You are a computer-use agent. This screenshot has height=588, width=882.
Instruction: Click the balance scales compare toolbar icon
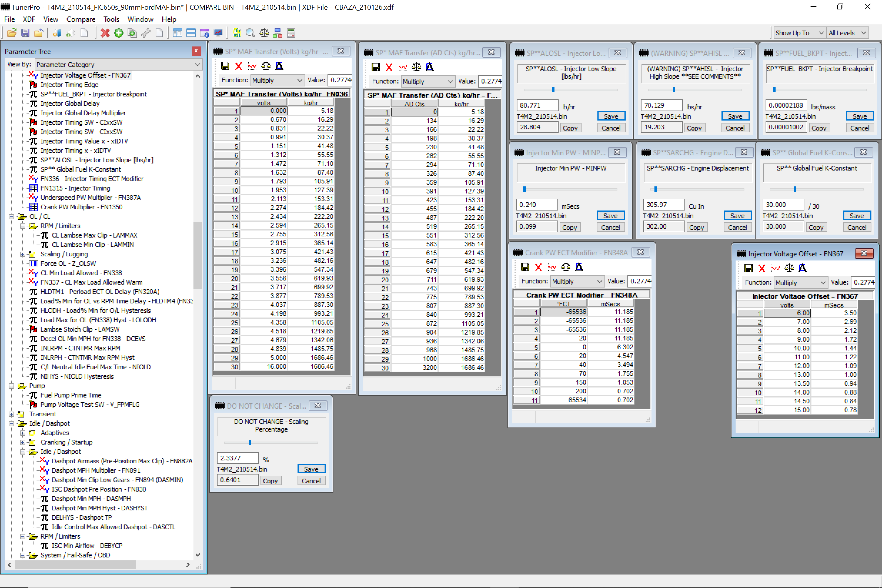[x=264, y=33]
